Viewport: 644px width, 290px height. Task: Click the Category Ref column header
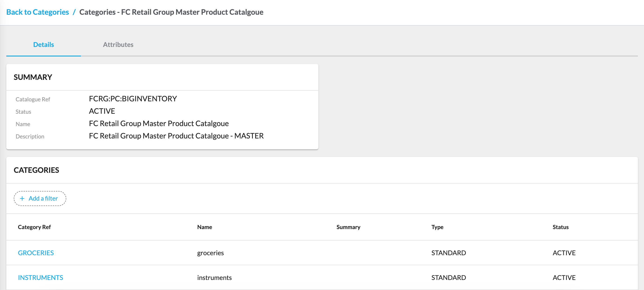34,227
